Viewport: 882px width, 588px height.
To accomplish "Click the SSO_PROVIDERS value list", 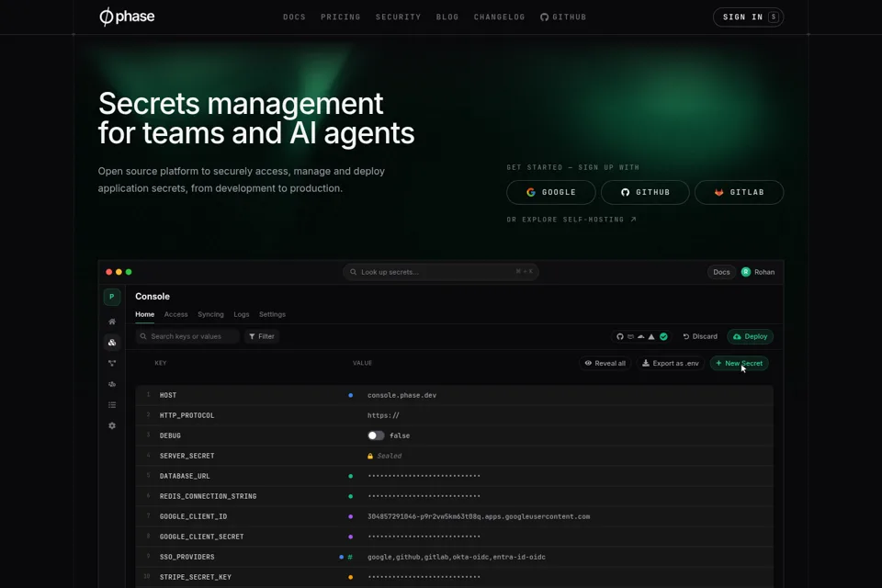I will (457, 557).
